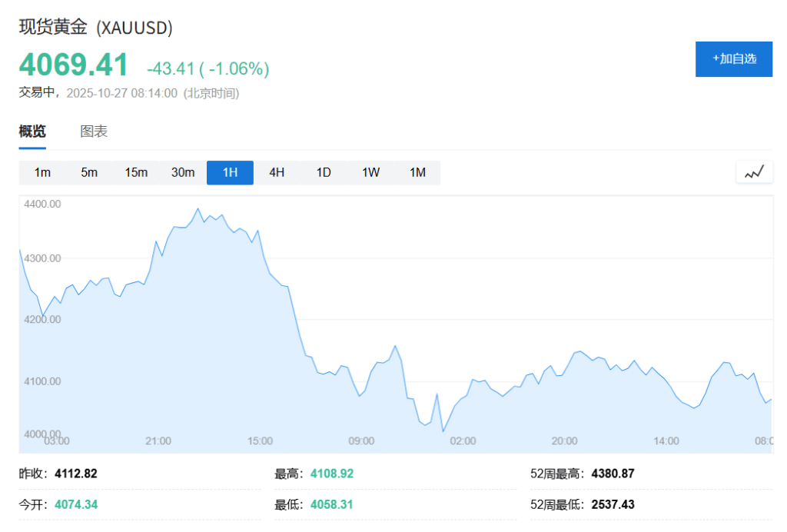The height and width of the screenshot is (532, 787).
Task: Click the current price 4069.41
Action: pos(74,65)
